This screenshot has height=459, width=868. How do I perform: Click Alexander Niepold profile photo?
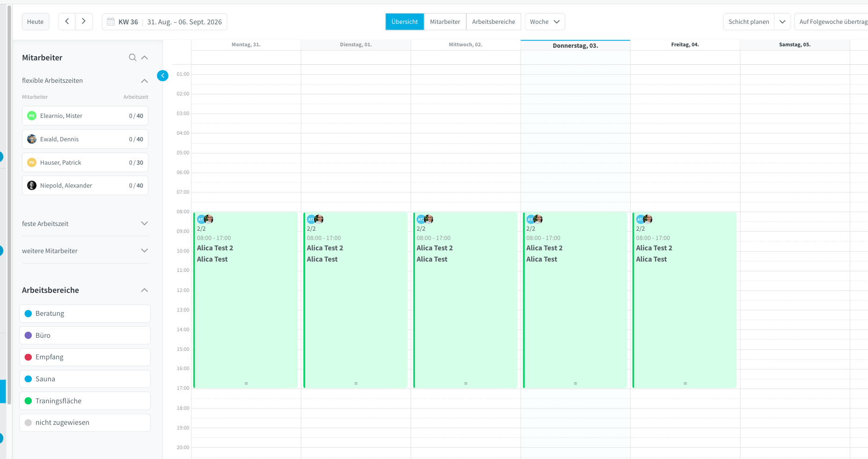coord(32,185)
